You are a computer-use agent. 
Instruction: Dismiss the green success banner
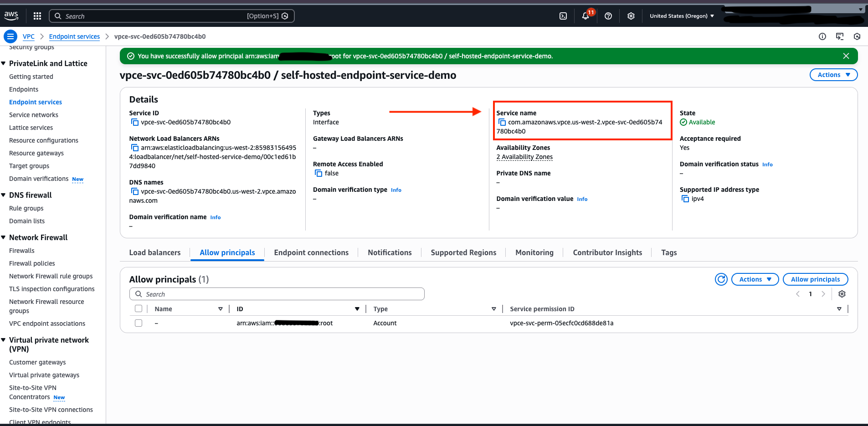click(846, 56)
